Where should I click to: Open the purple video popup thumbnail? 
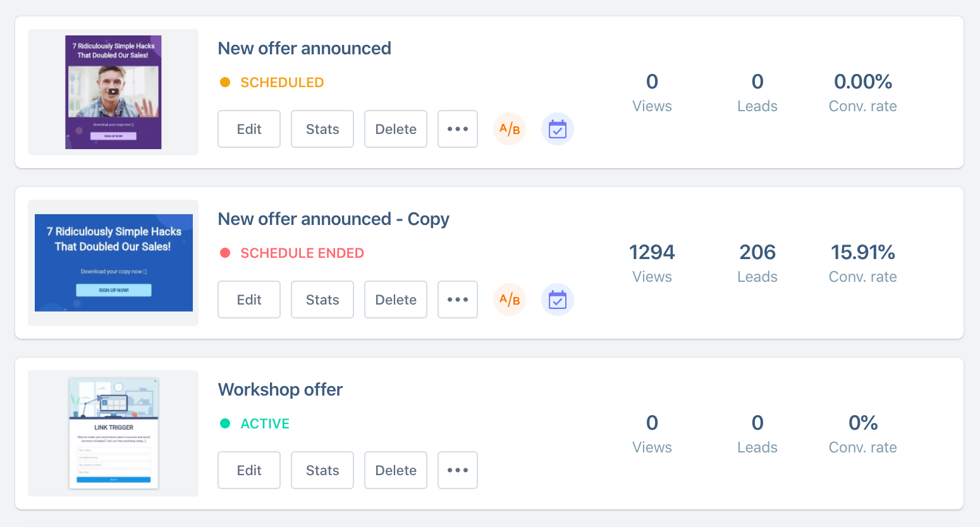click(x=113, y=92)
